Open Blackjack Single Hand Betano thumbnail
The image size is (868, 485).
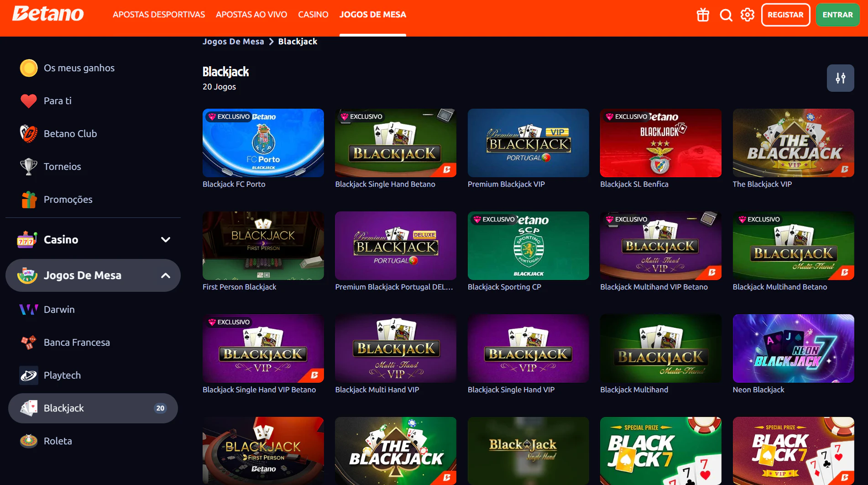point(396,143)
